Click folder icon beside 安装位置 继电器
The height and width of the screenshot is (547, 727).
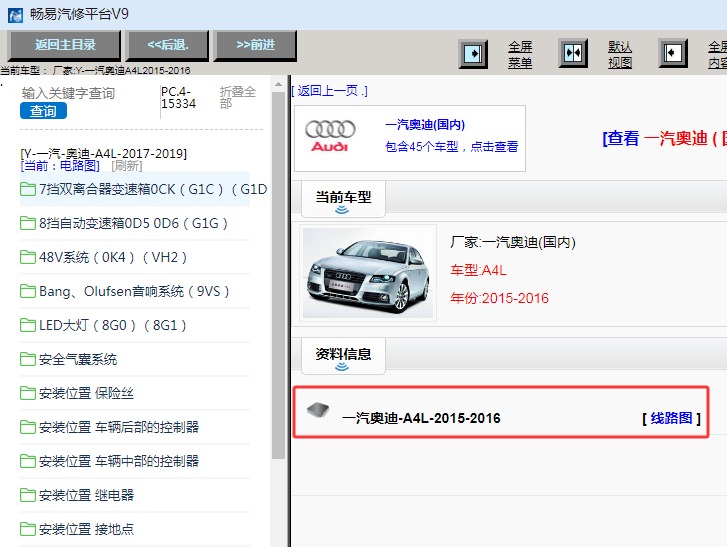(x=28, y=495)
